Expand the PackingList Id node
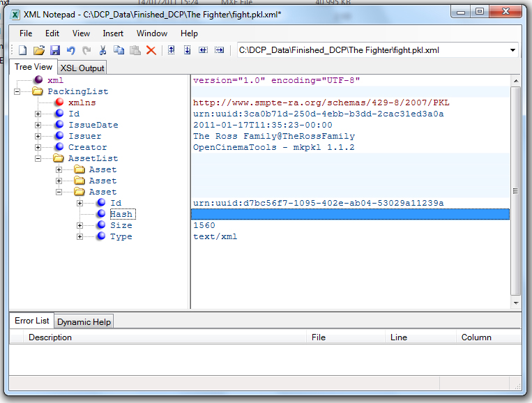Viewport: 532px width, 403px height. tap(38, 114)
